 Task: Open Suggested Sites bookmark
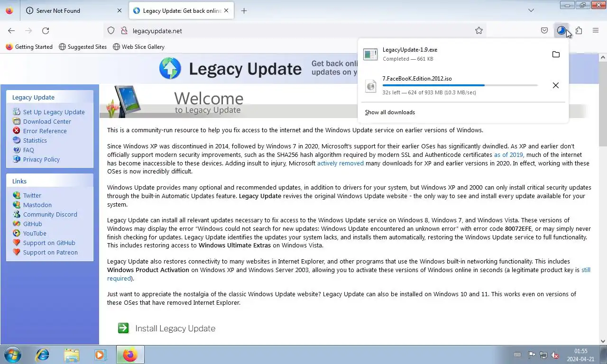coord(83,47)
